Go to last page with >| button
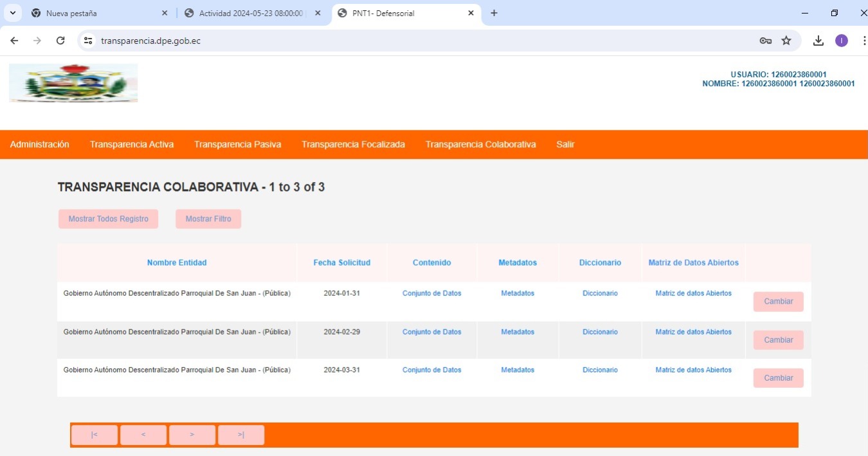Viewport: 868px width, 456px height. coord(241,435)
